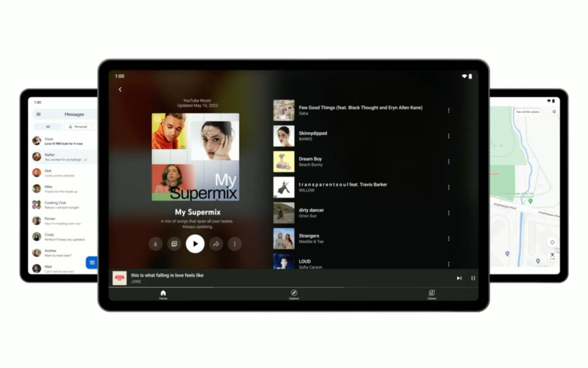588x368 pixels.
Task: Go back with the arrow icon
Action: click(x=120, y=89)
